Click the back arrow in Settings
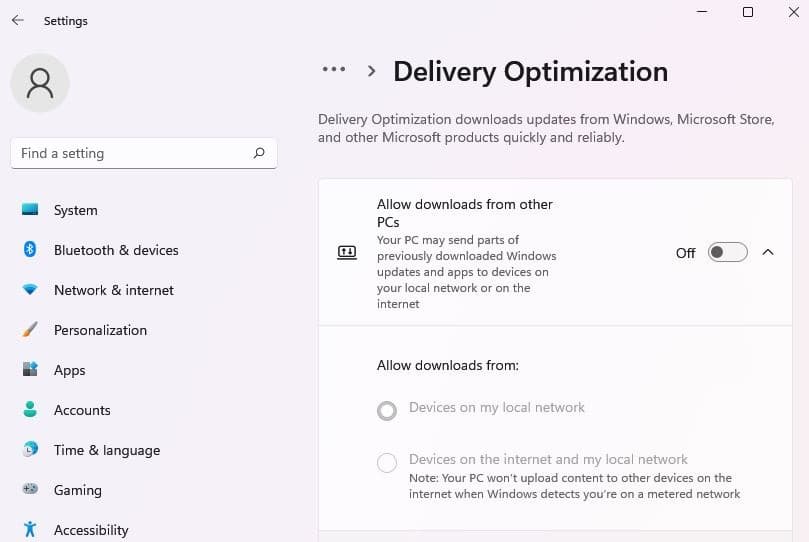The height and width of the screenshot is (542, 809). [18, 21]
